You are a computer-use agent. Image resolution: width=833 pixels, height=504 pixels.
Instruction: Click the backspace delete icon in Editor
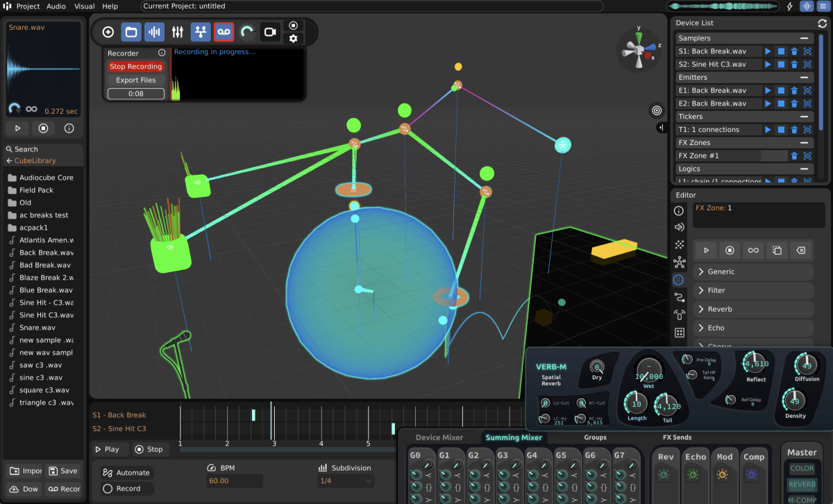[801, 250]
